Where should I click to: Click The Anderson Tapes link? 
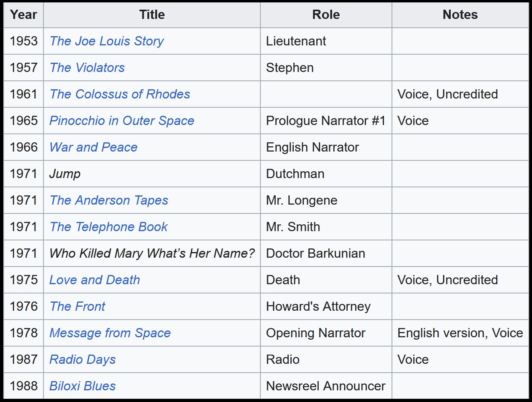tap(109, 200)
